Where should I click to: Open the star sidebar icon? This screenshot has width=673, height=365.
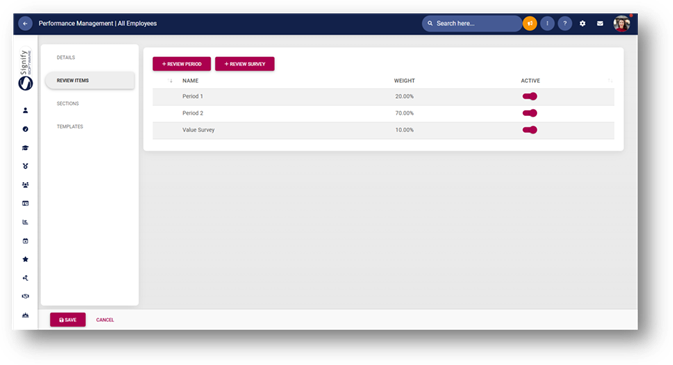[25, 259]
